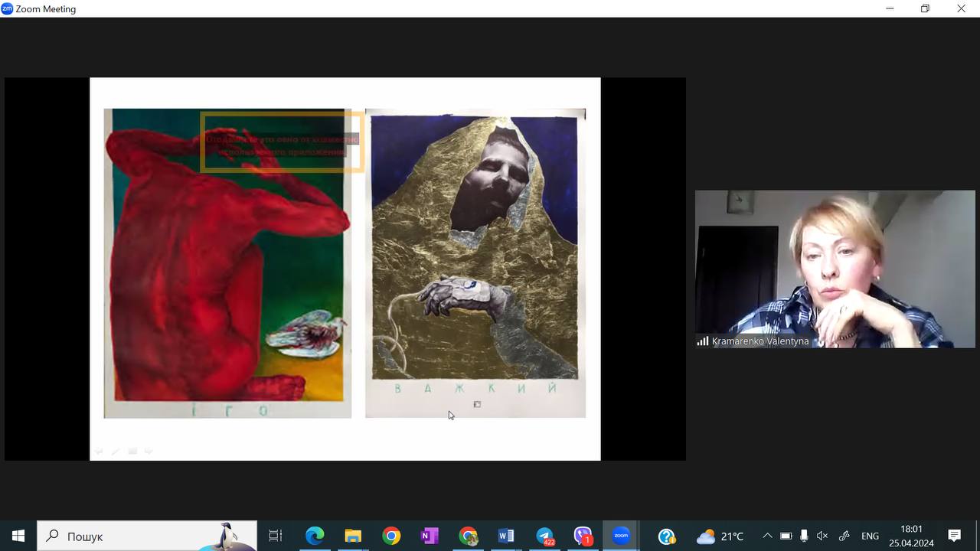
Task: Open the Windows Start menu
Action: (18, 536)
